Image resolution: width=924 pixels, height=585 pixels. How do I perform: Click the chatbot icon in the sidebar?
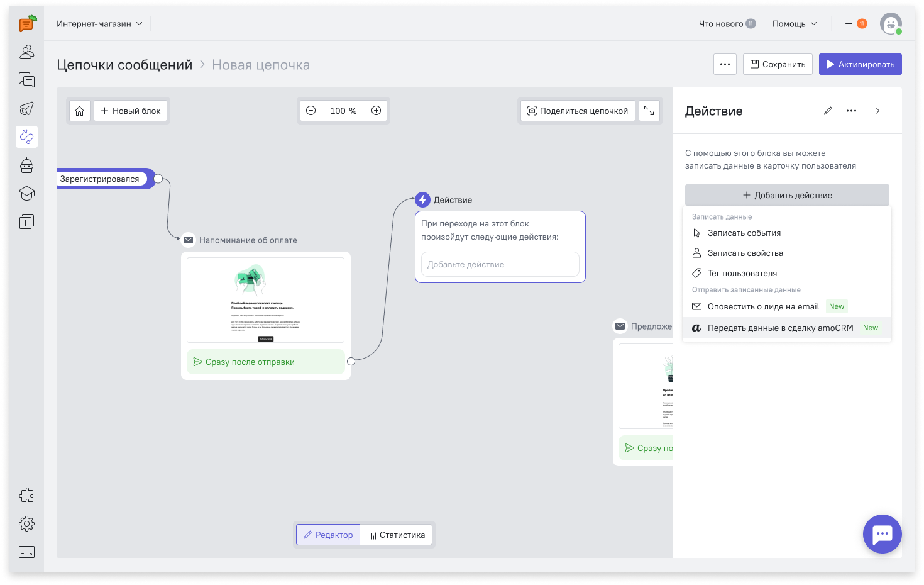26,165
